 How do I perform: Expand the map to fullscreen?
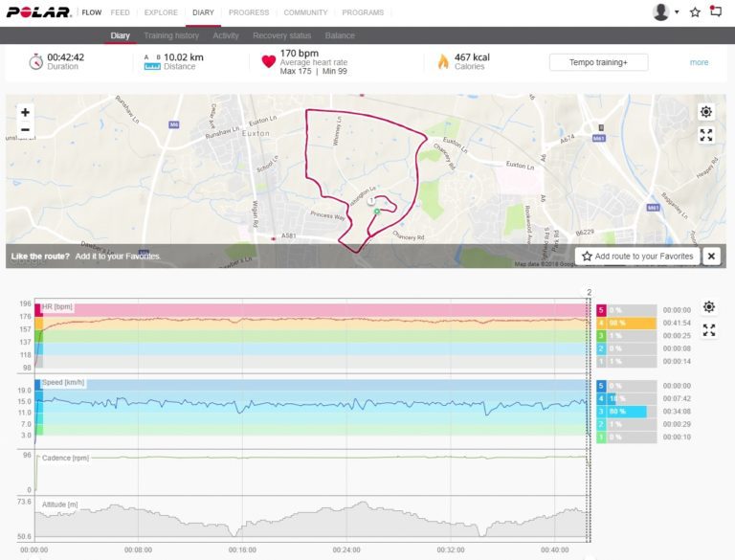coord(706,135)
